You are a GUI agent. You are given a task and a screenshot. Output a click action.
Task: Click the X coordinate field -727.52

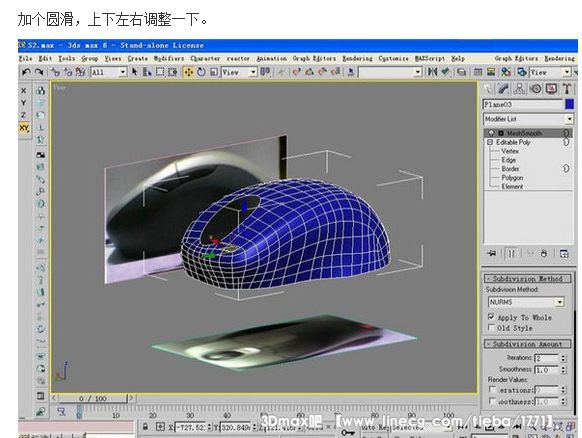(x=190, y=427)
